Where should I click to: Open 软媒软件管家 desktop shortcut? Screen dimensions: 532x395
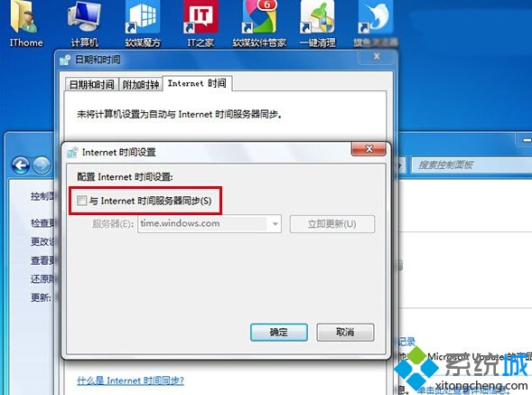[x=259, y=24]
